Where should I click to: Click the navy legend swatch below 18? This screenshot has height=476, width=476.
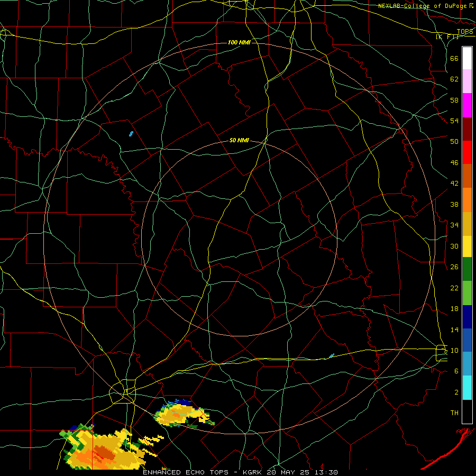pyautogui.click(x=467, y=317)
